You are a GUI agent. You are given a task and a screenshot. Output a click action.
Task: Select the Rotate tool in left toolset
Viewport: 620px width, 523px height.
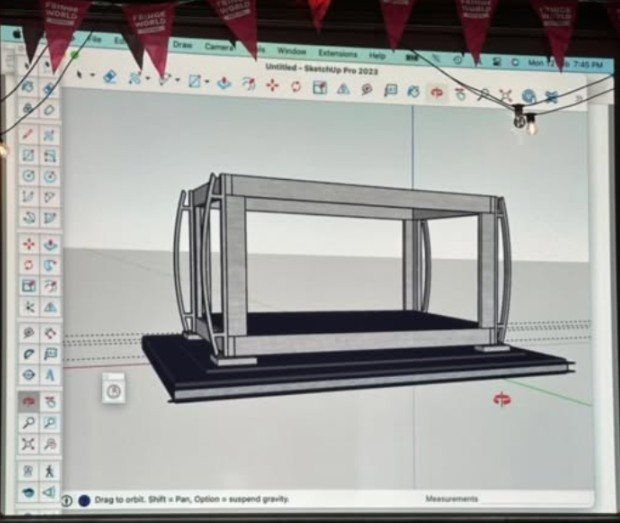pos(28,265)
